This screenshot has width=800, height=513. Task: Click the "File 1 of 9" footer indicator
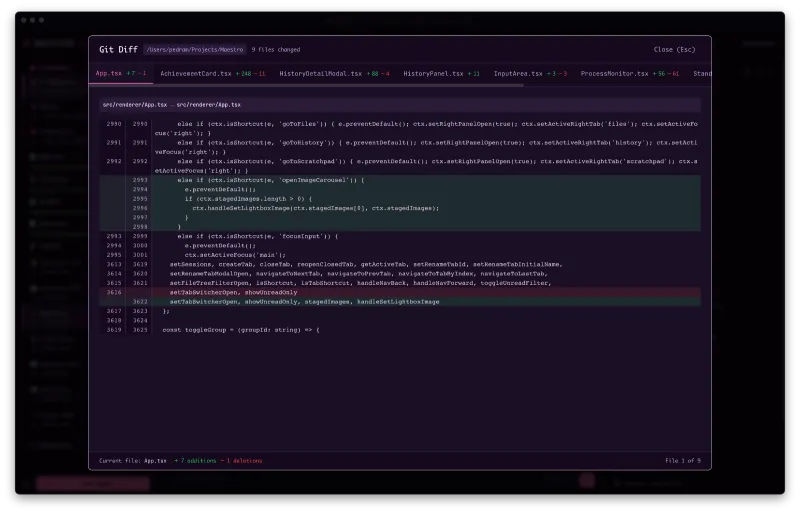click(683, 461)
